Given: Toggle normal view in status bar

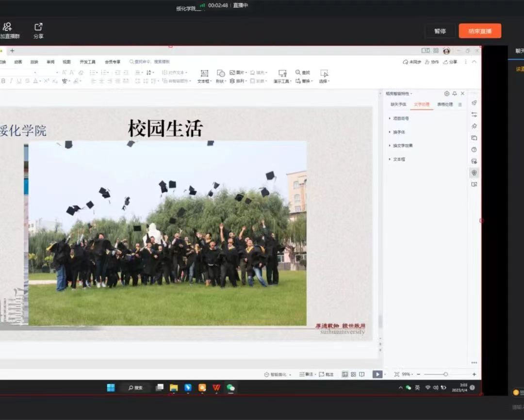Looking at the screenshot, I should click(345, 374).
